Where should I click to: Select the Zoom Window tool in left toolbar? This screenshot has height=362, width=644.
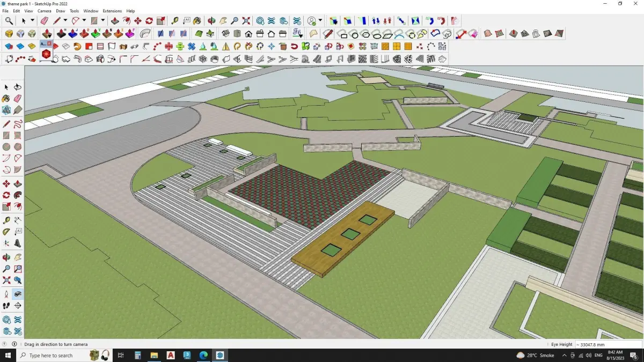coord(18,269)
